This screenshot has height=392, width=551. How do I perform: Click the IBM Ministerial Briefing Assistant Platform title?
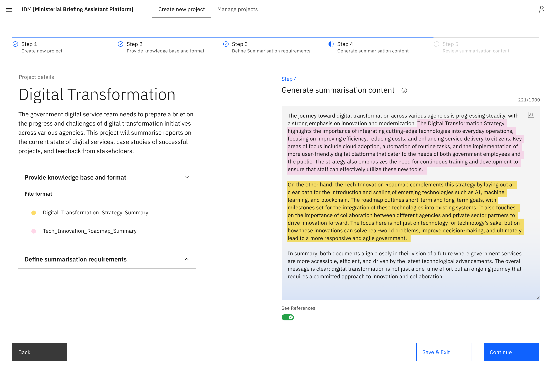[77, 9]
